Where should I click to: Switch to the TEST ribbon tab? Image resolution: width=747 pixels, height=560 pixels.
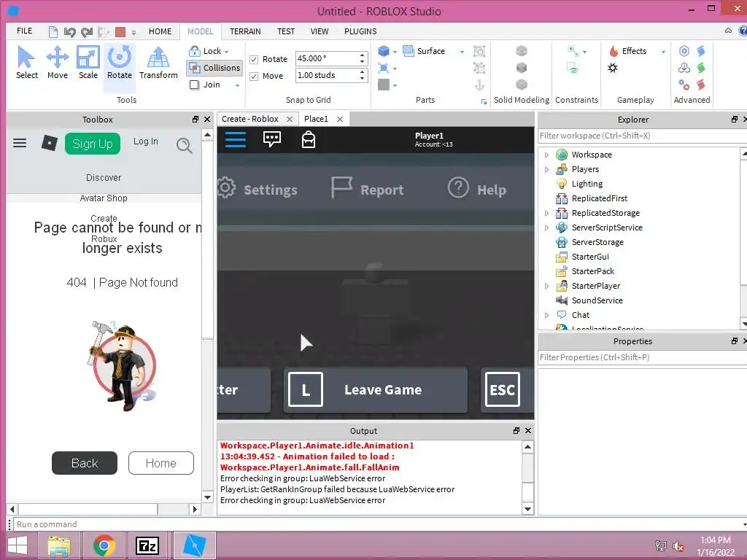[286, 31]
